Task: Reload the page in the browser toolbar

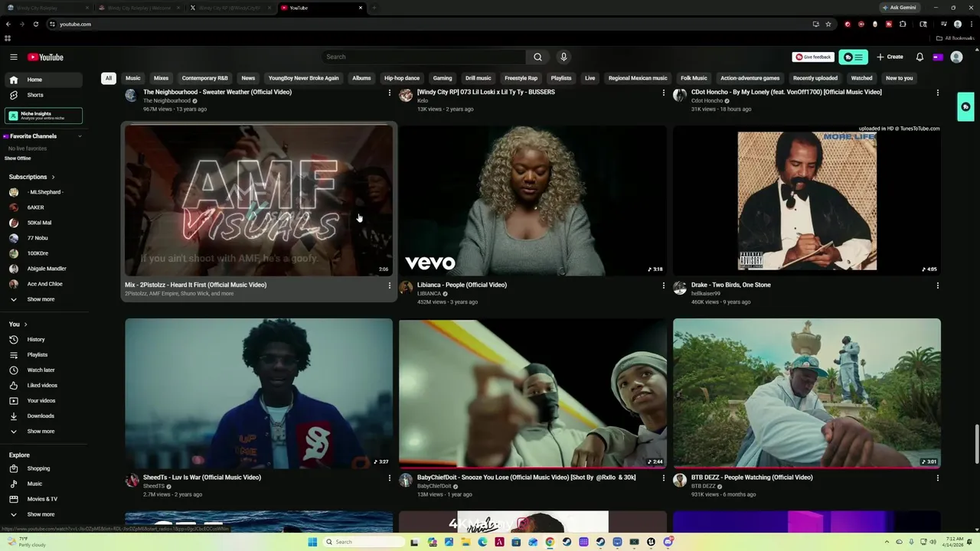Action: click(x=35, y=24)
